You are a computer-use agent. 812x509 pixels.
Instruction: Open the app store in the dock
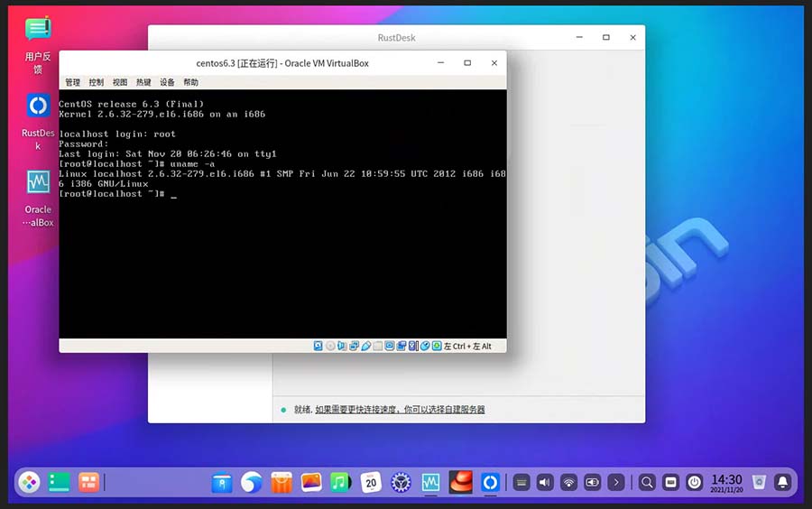pyautogui.click(x=281, y=483)
